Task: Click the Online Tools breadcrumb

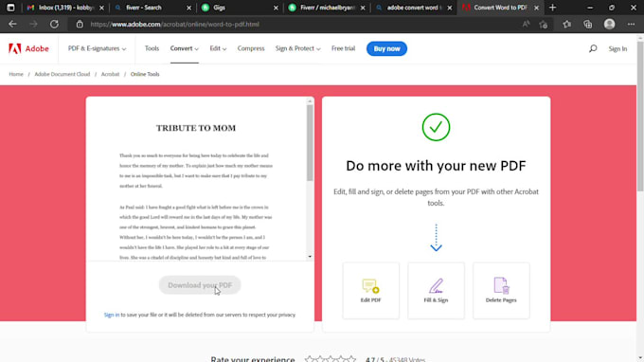Action: click(x=145, y=74)
